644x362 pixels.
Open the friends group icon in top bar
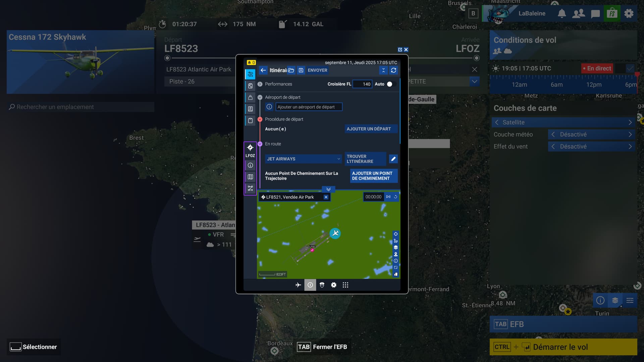coord(579,14)
